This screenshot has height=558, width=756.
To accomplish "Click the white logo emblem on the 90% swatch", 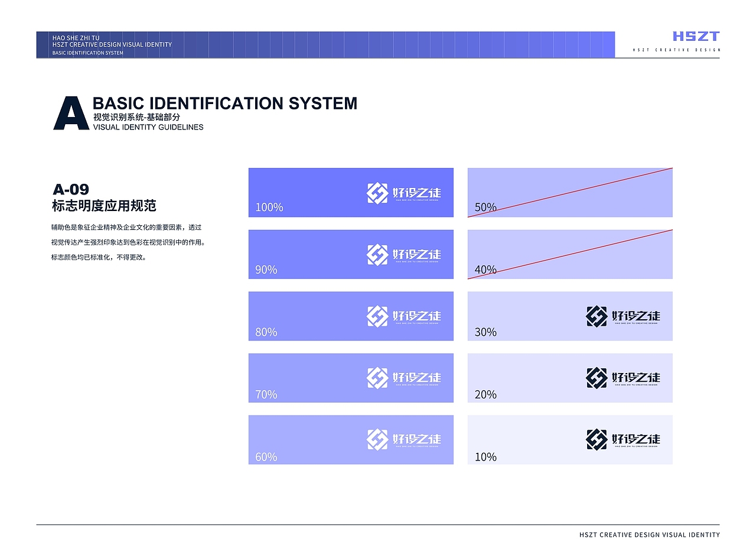I will tap(377, 255).
